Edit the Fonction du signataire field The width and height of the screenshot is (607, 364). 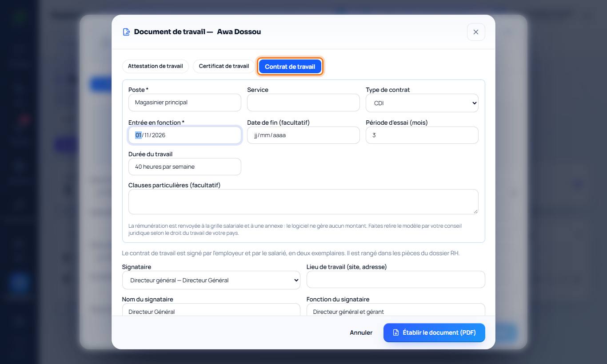pyautogui.click(x=396, y=310)
